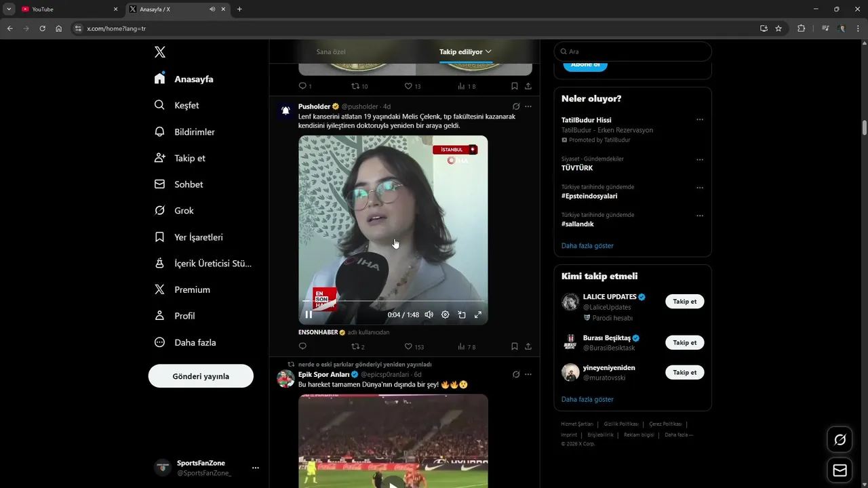Open SportsFanZone account options dots
Viewport: 868px width, 488px height.
256,468
